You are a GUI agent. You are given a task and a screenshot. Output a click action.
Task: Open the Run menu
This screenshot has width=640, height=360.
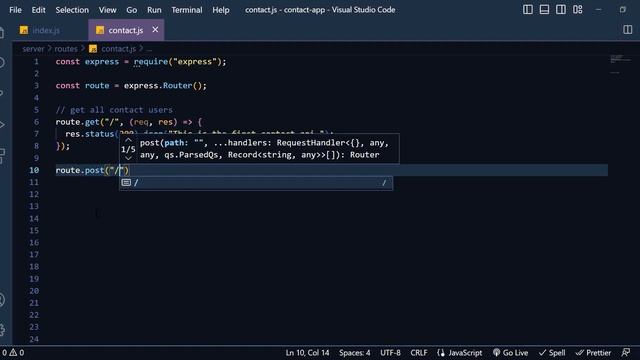tap(154, 10)
